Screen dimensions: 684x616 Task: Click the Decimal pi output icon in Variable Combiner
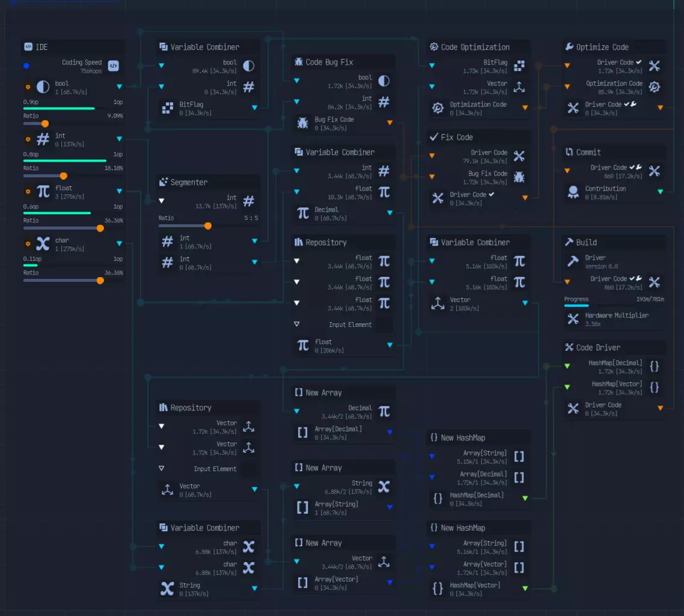(x=303, y=213)
